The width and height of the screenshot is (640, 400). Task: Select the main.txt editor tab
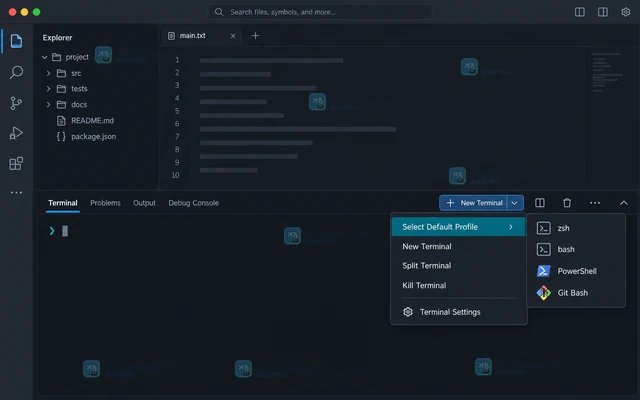coord(202,36)
